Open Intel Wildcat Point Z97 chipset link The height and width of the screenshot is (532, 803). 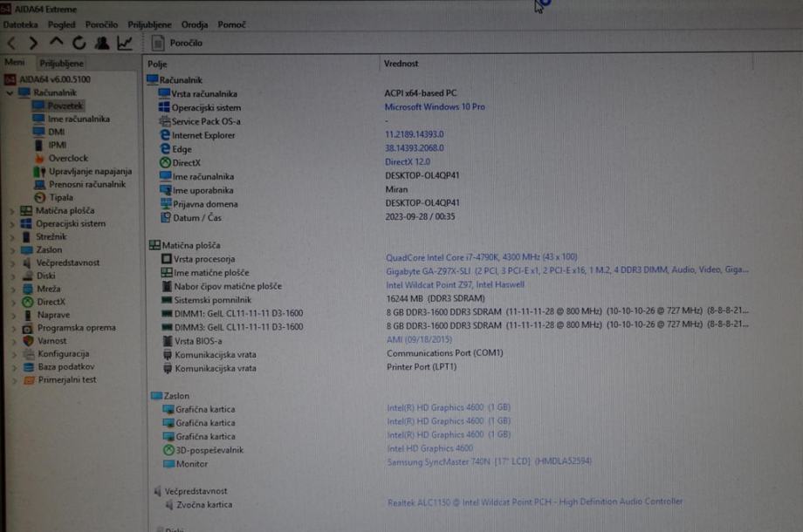coord(456,284)
